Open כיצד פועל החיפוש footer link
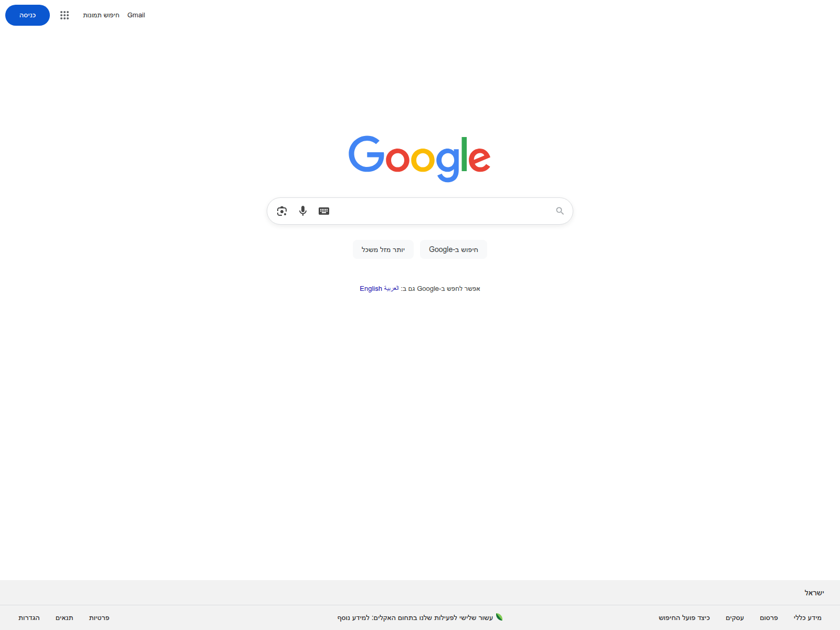Image resolution: width=840 pixels, height=630 pixels. 684,618
